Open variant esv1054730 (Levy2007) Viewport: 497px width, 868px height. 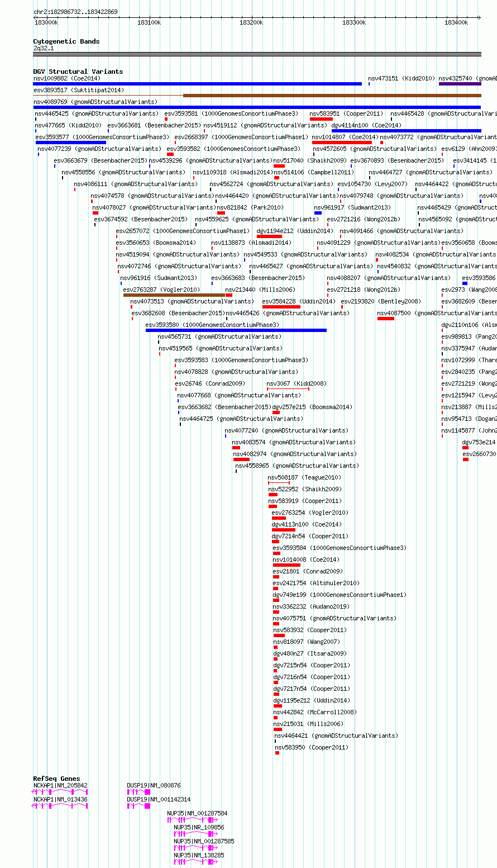coord(372,184)
